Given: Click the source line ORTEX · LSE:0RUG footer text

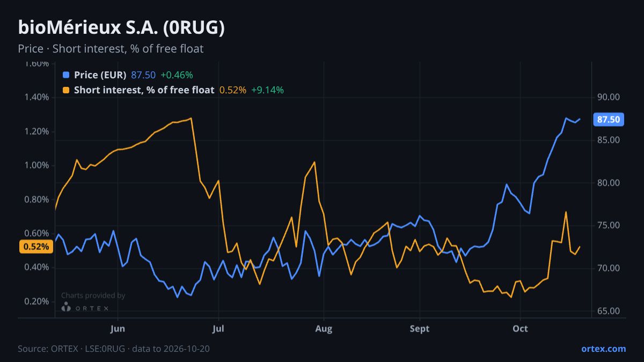Looking at the screenshot, I should [114, 349].
